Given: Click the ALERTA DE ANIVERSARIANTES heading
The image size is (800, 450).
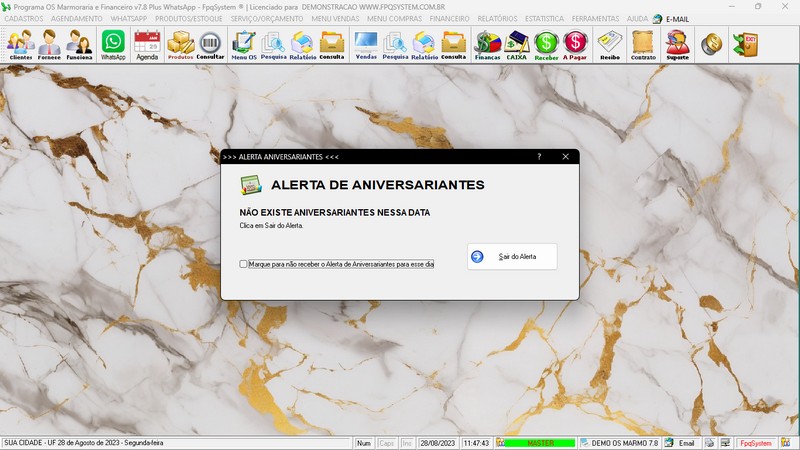Looking at the screenshot, I should tap(378, 185).
